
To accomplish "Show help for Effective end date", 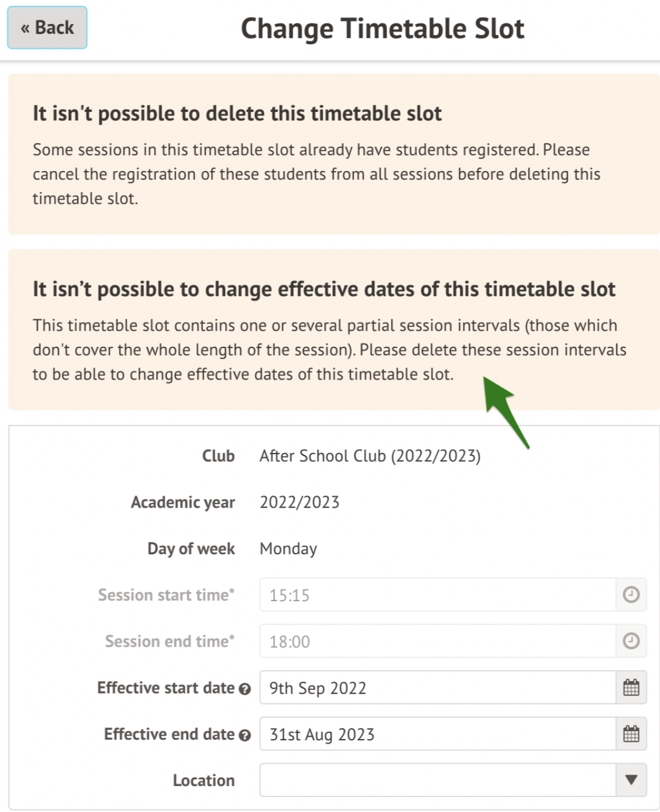I will click(x=245, y=735).
